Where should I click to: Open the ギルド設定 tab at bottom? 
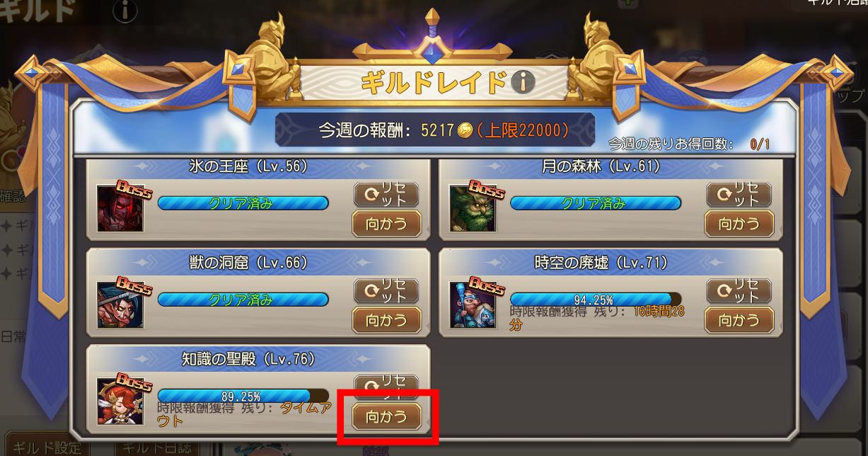click(45, 449)
